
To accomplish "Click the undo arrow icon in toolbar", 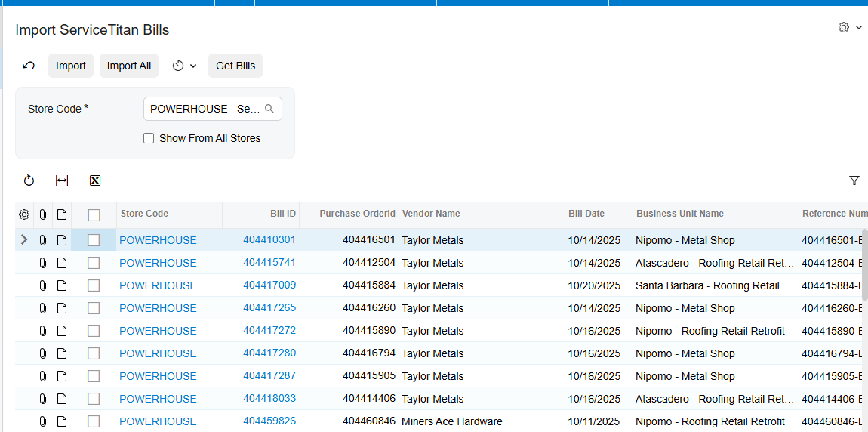I will coord(29,66).
